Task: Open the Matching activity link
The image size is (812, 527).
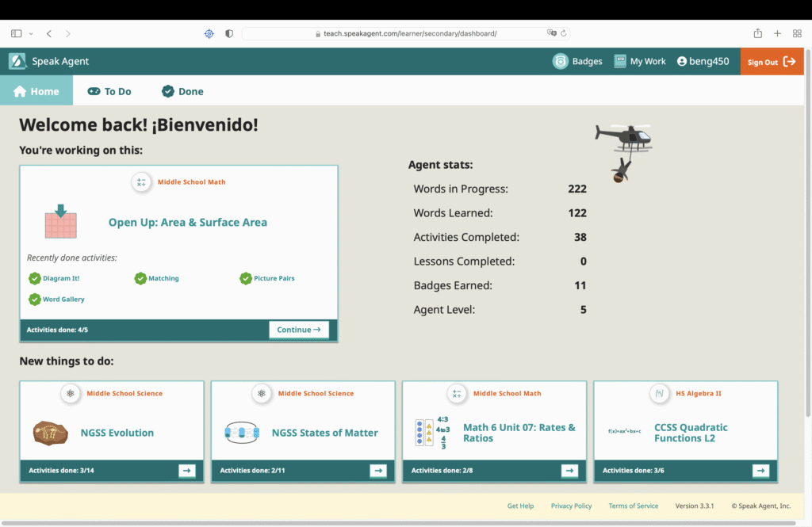Action: pyautogui.click(x=163, y=278)
